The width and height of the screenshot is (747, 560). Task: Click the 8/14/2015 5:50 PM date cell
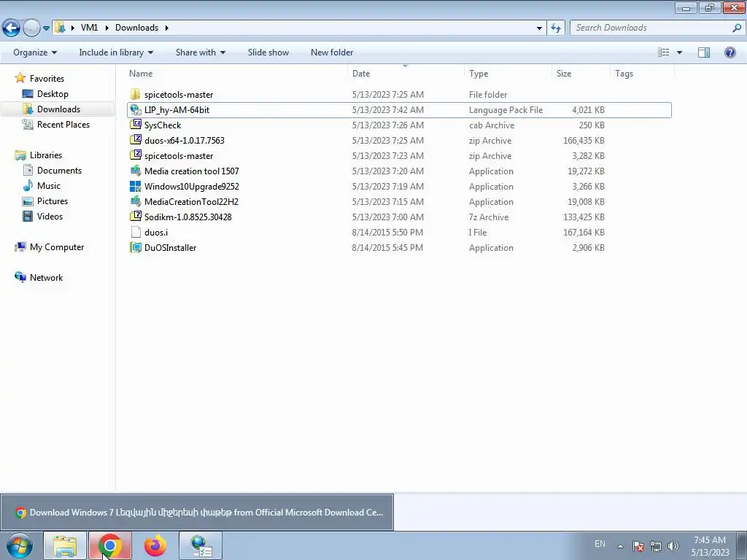(x=388, y=233)
